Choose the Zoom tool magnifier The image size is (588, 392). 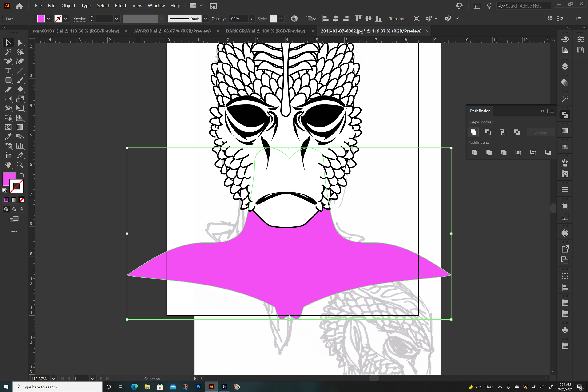tap(20, 165)
